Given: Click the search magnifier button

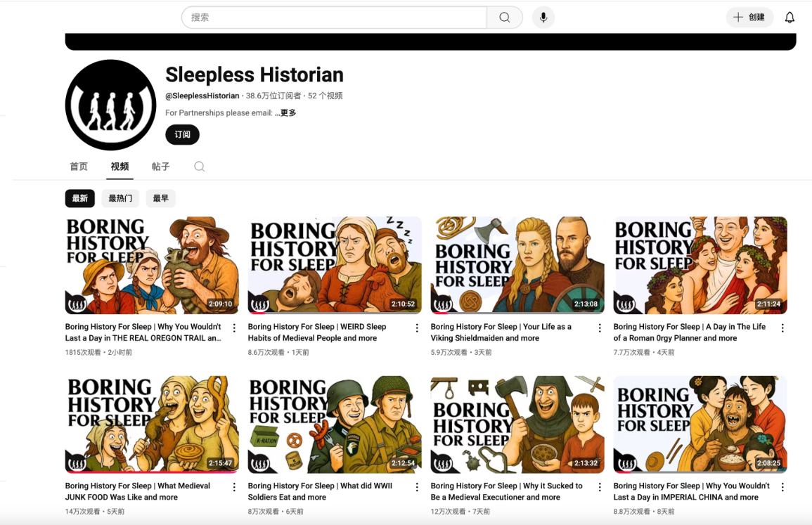Looking at the screenshot, I should 504,18.
